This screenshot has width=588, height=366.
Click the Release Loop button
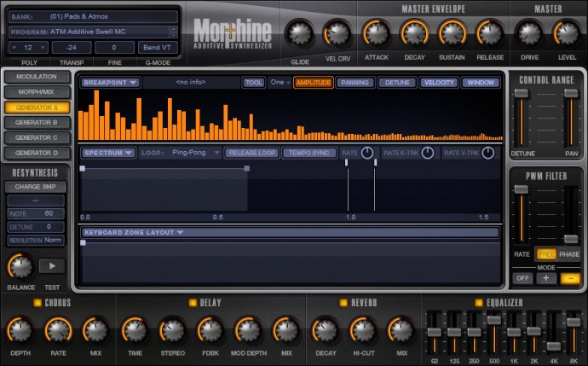251,153
